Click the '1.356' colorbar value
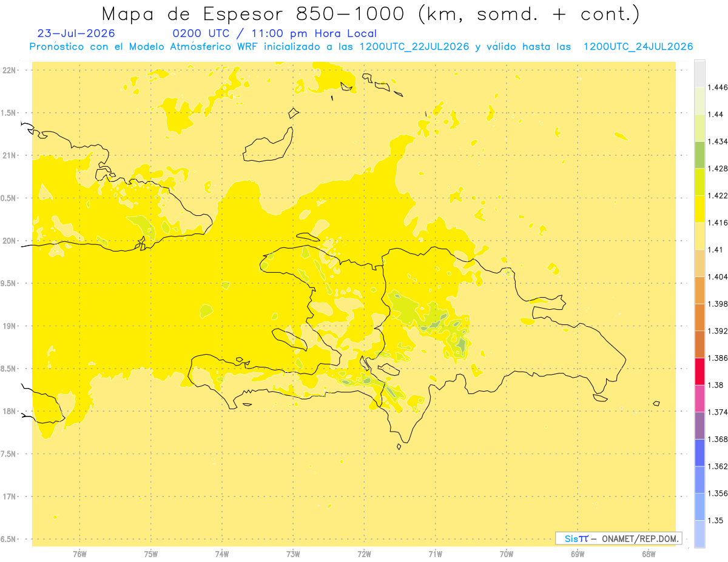Screen dimensions: 728x562 (718, 493)
